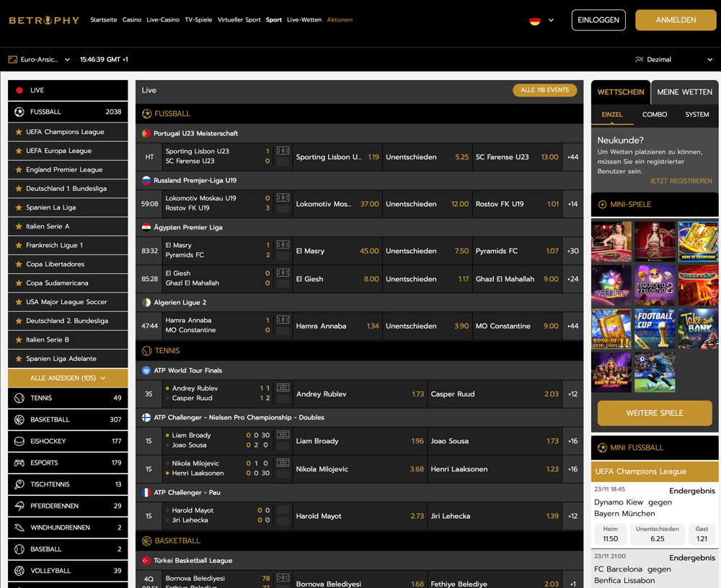This screenshot has width=721, height=588.
Task: Open Virtueller Sport in the top menu
Action: pos(239,19)
